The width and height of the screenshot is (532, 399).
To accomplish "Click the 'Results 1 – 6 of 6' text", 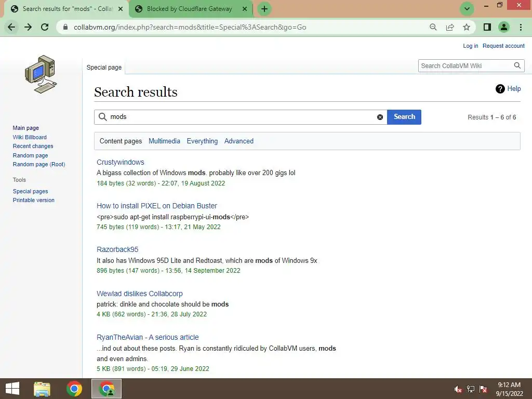I will pyautogui.click(x=491, y=117).
